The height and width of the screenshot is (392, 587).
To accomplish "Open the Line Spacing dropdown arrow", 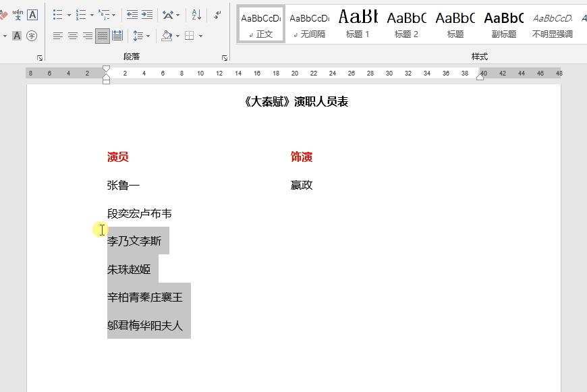I will click(148, 35).
